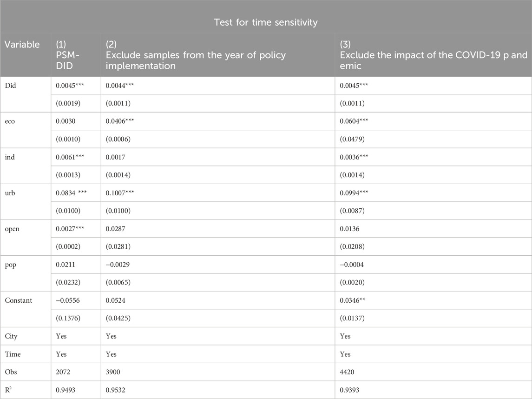Click the −0.0556 constant value
The height and width of the screenshot is (399, 532).
point(67,300)
